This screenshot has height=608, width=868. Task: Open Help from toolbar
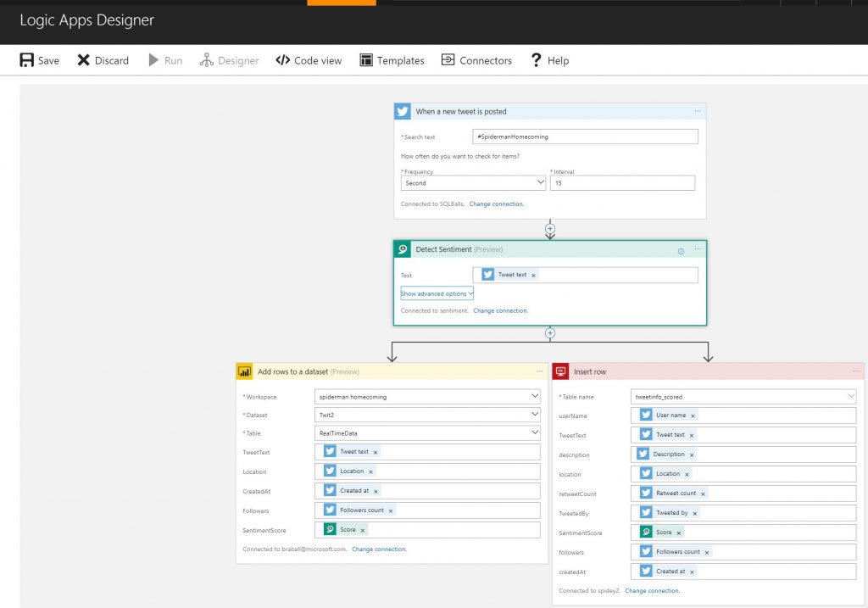(x=549, y=60)
